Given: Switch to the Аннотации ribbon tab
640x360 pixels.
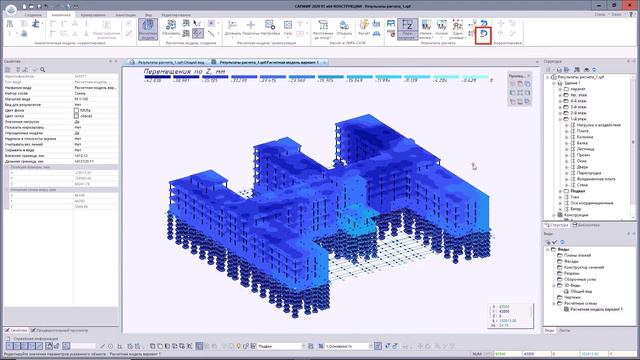Looking at the screenshot, I should click(x=125, y=15).
